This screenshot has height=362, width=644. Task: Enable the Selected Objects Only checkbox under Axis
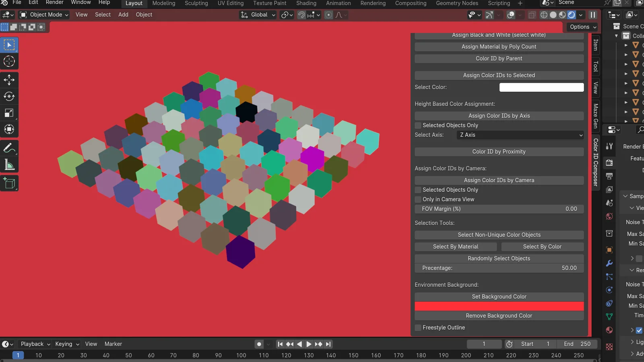coord(418,125)
